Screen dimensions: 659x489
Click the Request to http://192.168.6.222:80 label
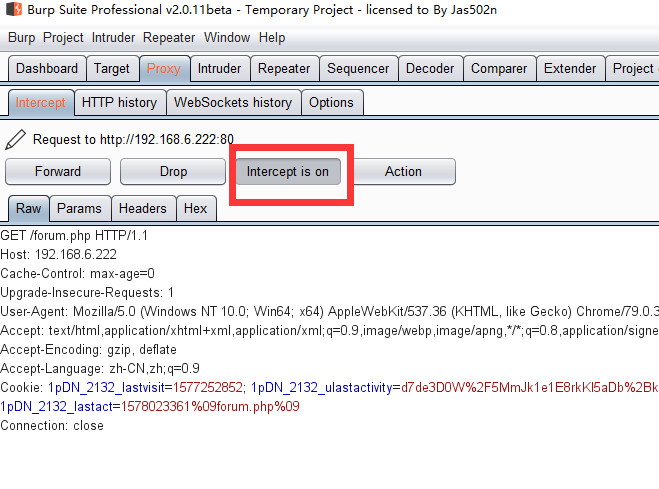point(133,139)
